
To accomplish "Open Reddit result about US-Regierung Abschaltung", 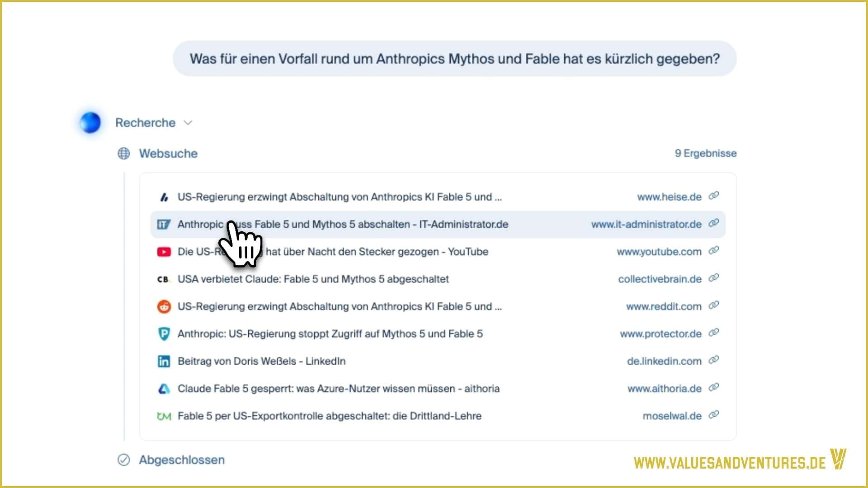I will (x=340, y=307).
